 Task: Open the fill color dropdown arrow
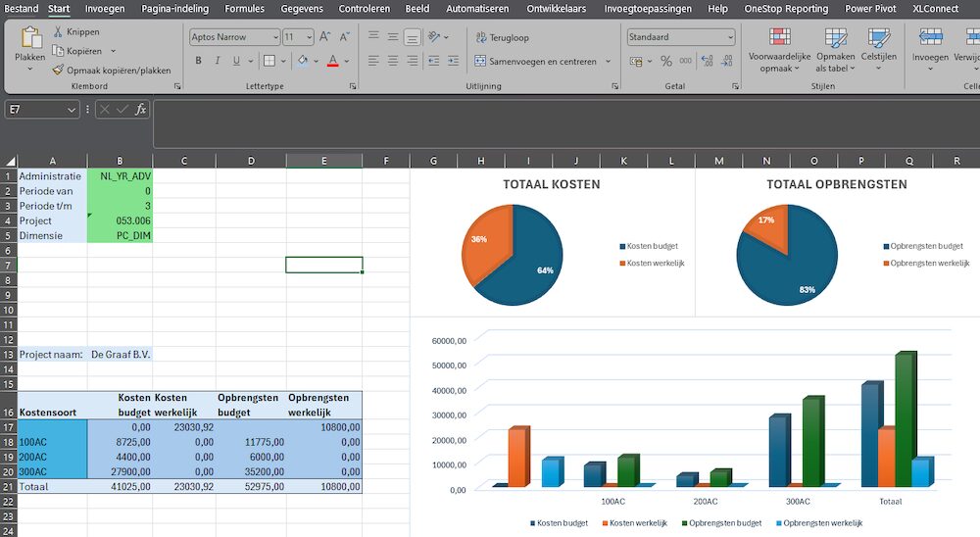[x=316, y=62]
